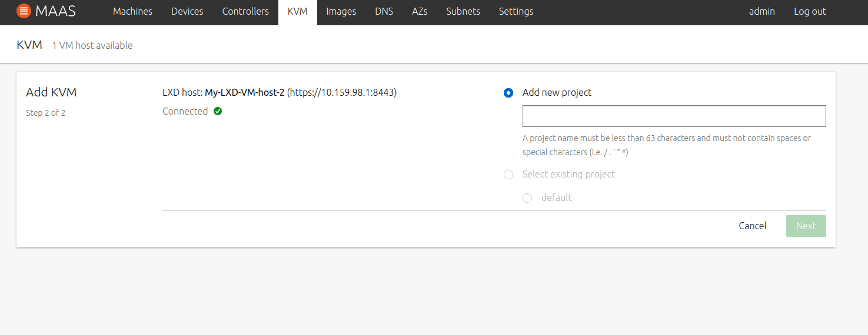Click the MAAS brand text

[x=55, y=11]
